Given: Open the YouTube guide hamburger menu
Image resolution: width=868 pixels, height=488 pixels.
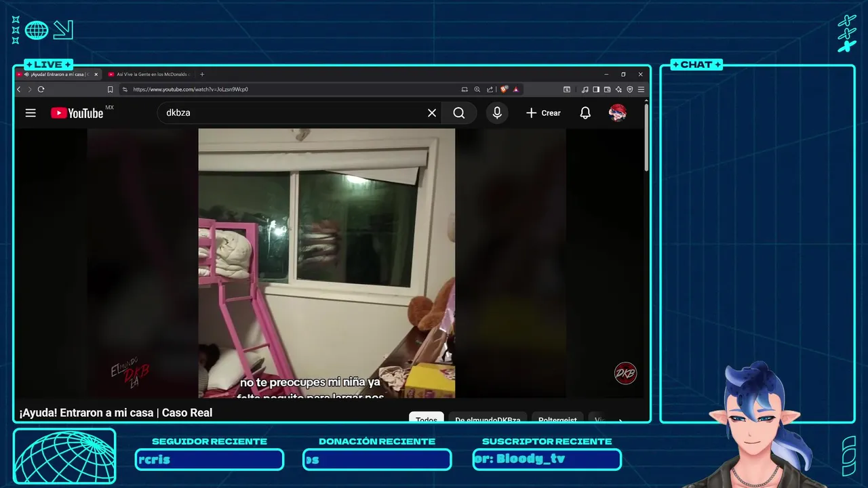Looking at the screenshot, I should [31, 113].
